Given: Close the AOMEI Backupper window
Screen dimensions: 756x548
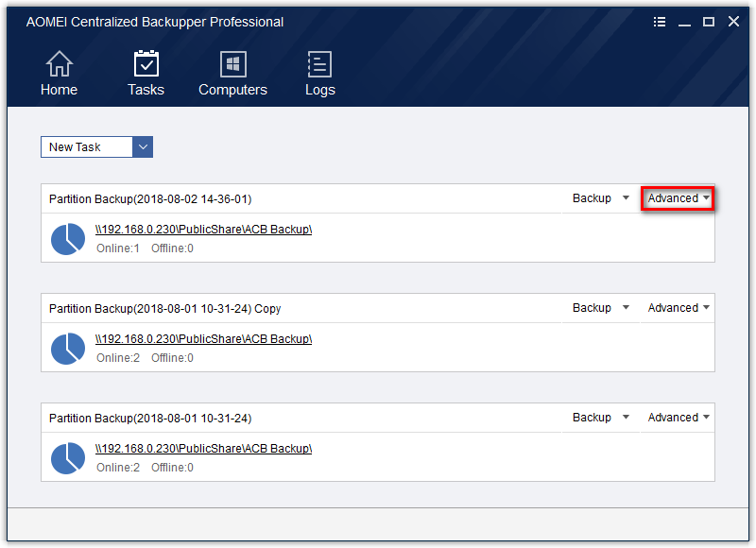Looking at the screenshot, I should tap(733, 21).
